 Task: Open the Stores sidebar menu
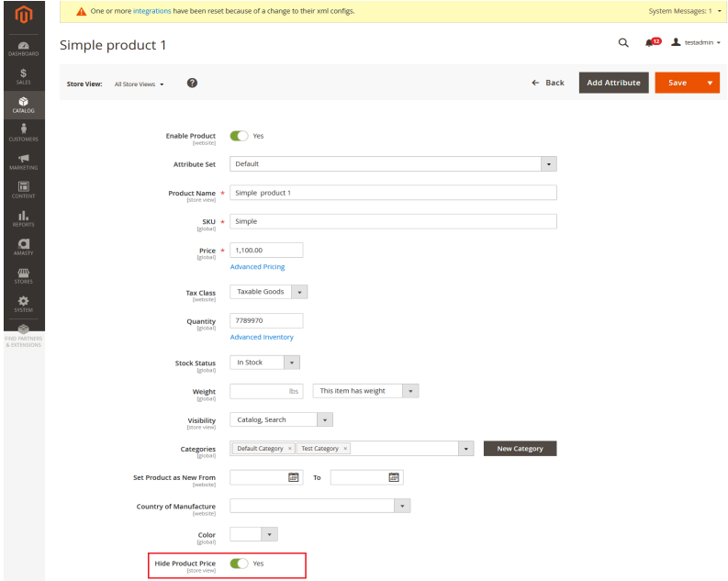[x=23, y=274]
